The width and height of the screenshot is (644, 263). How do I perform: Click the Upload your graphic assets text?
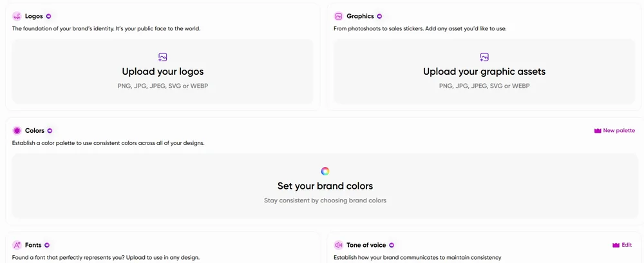click(x=484, y=72)
